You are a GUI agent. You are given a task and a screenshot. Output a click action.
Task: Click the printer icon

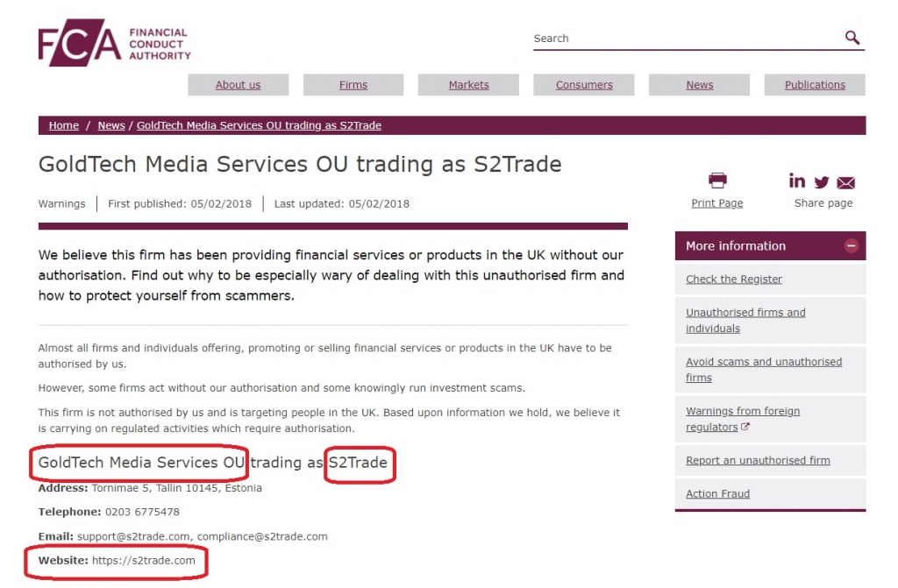tap(717, 181)
